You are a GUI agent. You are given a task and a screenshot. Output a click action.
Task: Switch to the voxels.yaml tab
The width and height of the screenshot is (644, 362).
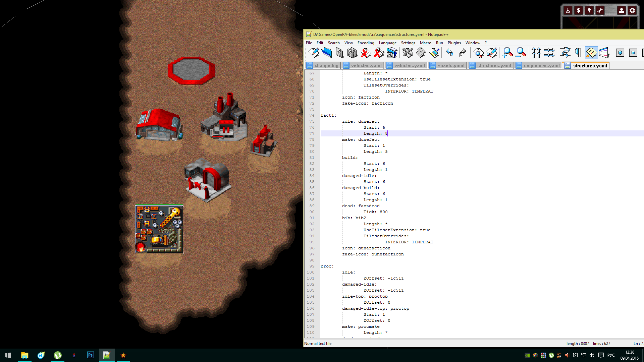[x=447, y=66]
